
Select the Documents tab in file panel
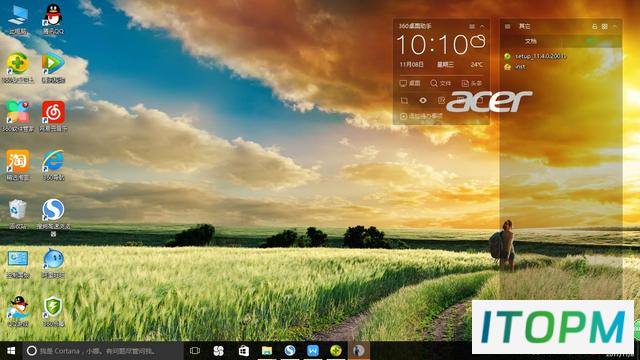click(x=531, y=41)
